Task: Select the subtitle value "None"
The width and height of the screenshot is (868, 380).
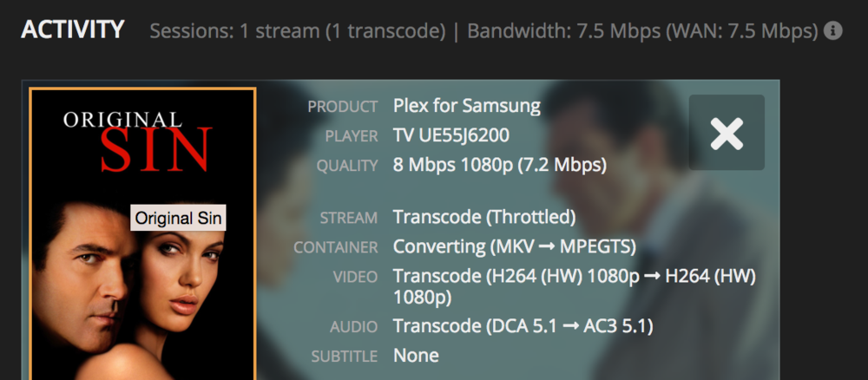Action: [x=416, y=356]
